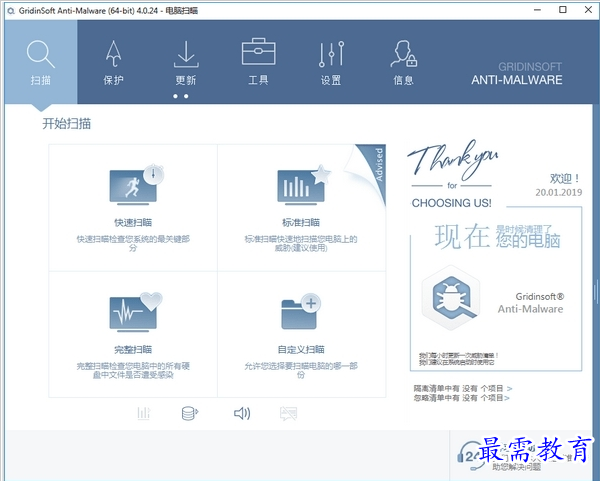
Task: Click the crossed-out message icon
Action: 289,413
